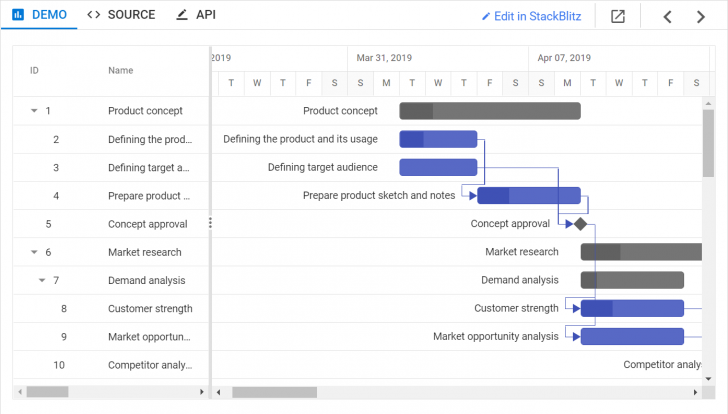Go to next sample arrow
Viewport: 728px width, 414px height.
click(701, 16)
